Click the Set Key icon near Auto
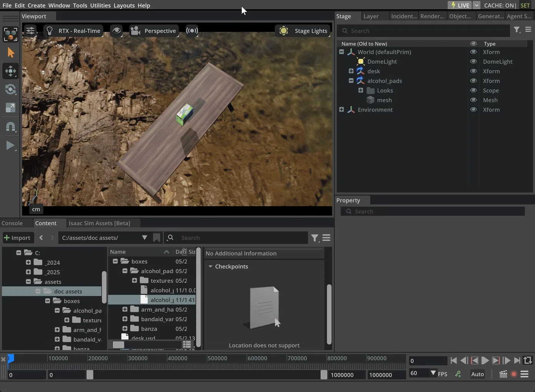Screen dimensions: 535x392 458,374
